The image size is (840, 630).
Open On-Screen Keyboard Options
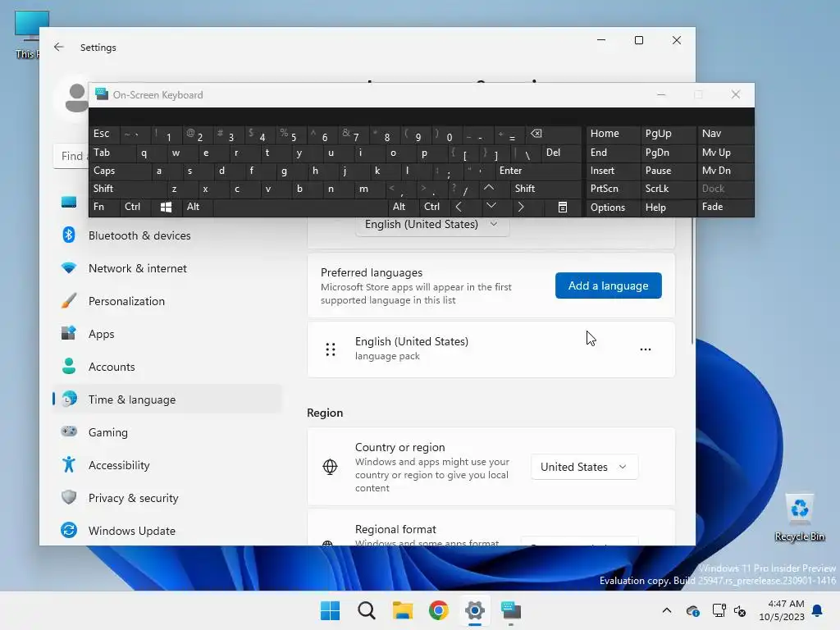tap(613, 207)
